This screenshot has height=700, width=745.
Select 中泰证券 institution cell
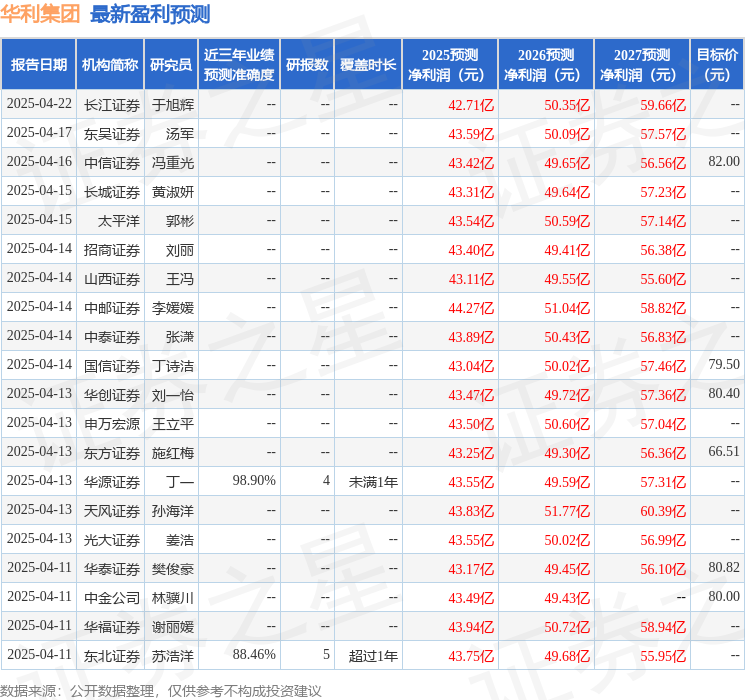click(x=112, y=337)
